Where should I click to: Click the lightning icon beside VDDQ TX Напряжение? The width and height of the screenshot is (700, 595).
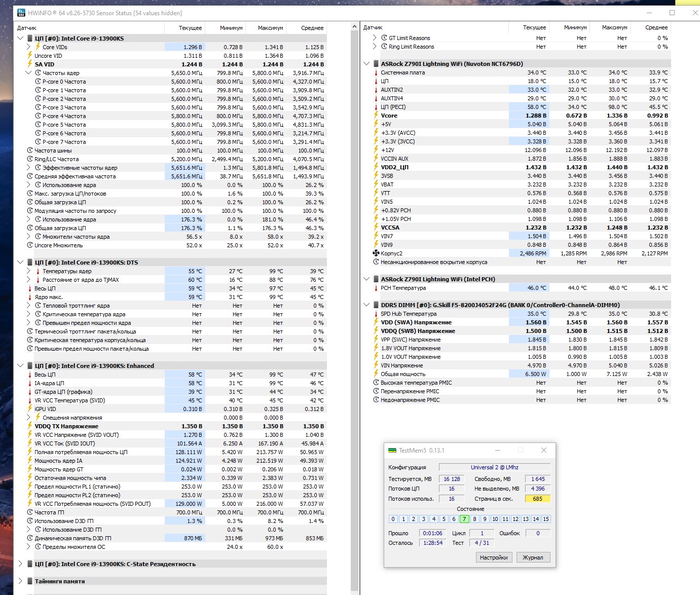(x=30, y=426)
